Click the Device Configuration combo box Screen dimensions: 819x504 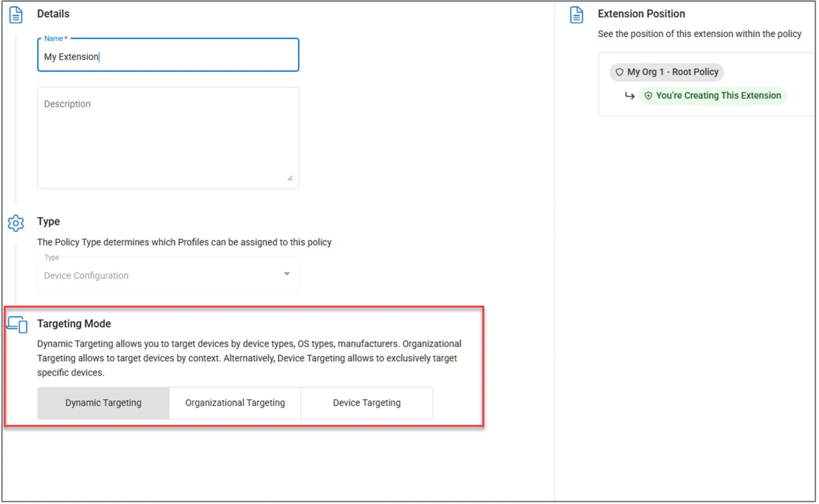[157, 275]
